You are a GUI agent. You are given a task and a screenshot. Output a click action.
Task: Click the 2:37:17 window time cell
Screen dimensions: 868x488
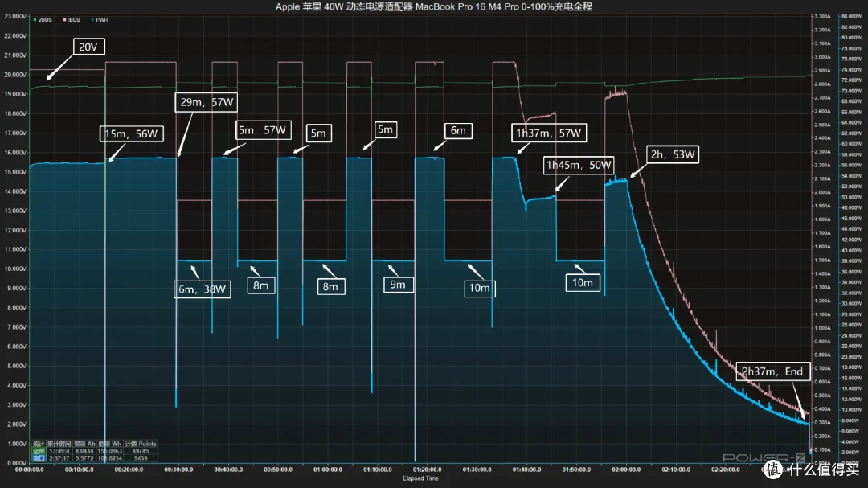[59, 458]
